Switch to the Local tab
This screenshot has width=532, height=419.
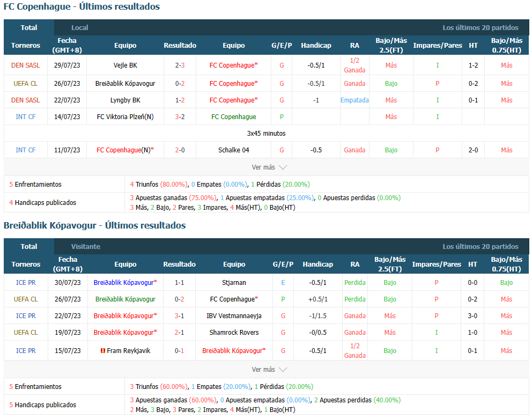pos(80,28)
